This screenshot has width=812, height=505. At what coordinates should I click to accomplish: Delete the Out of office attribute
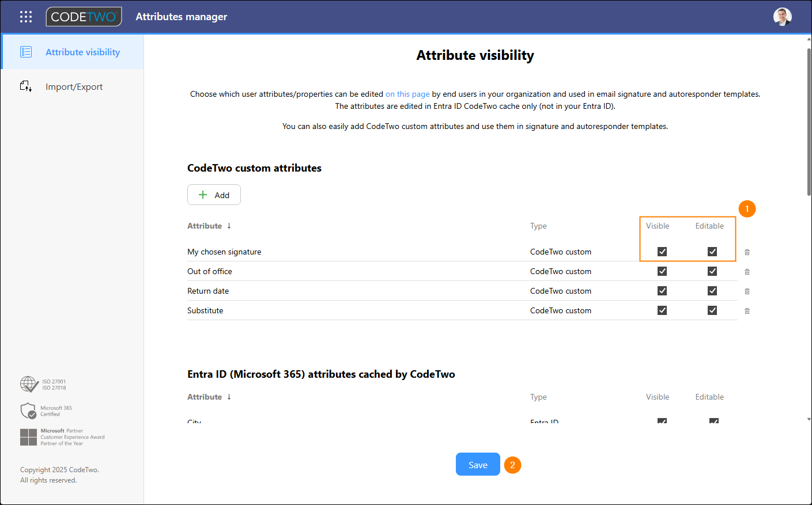[747, 272]
